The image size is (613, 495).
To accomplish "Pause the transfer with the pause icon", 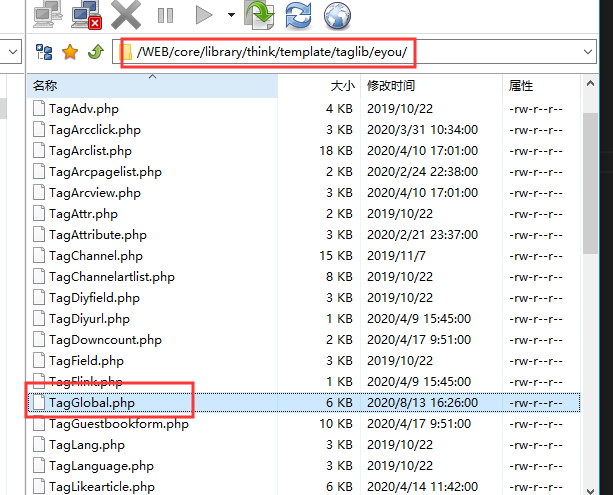I will click(166, 15).
